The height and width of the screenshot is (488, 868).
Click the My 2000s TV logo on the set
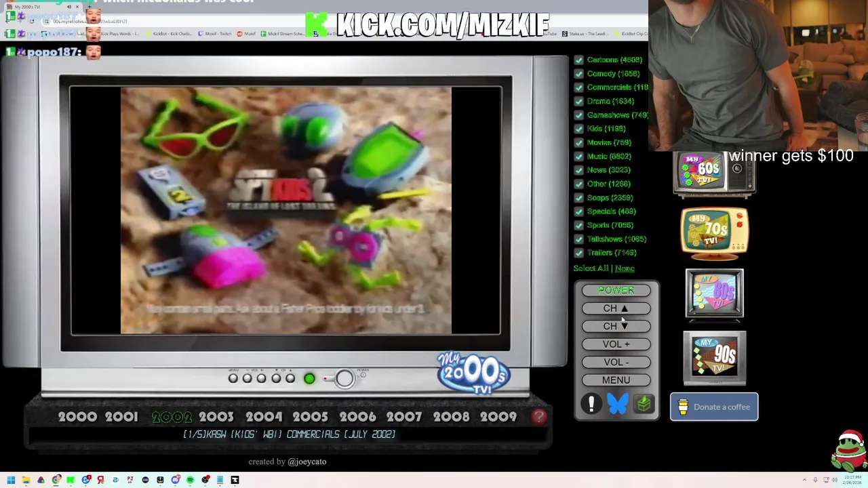473,373
